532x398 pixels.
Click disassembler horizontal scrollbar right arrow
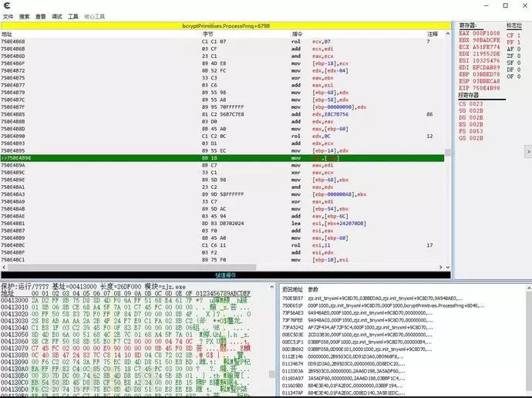point(441,268)
